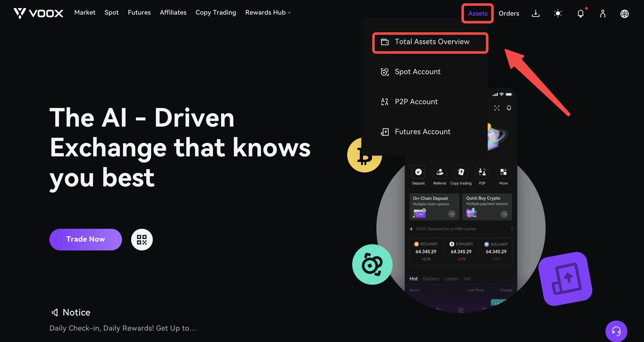Click the On-Chain Deposit arrow button

452,214
